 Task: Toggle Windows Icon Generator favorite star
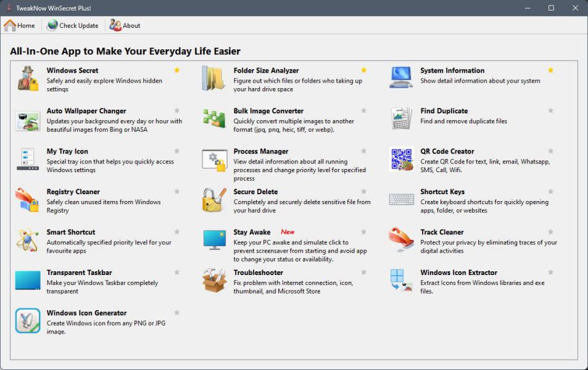pos(177,313)
